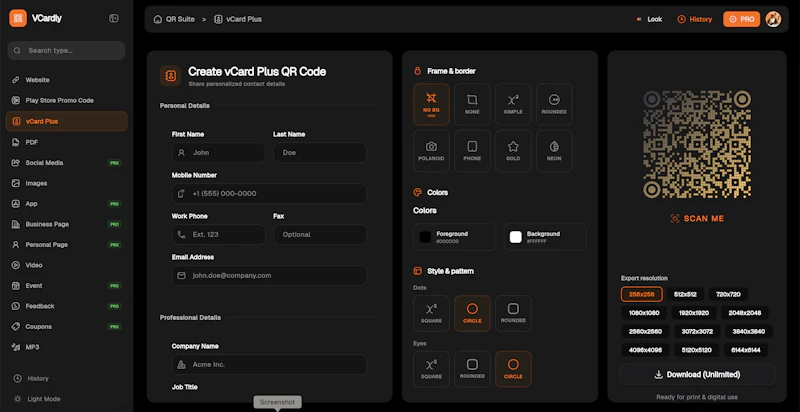Select the Polaroid frame icon
This screenshot has width=800, height=412.
pos(431,147)
